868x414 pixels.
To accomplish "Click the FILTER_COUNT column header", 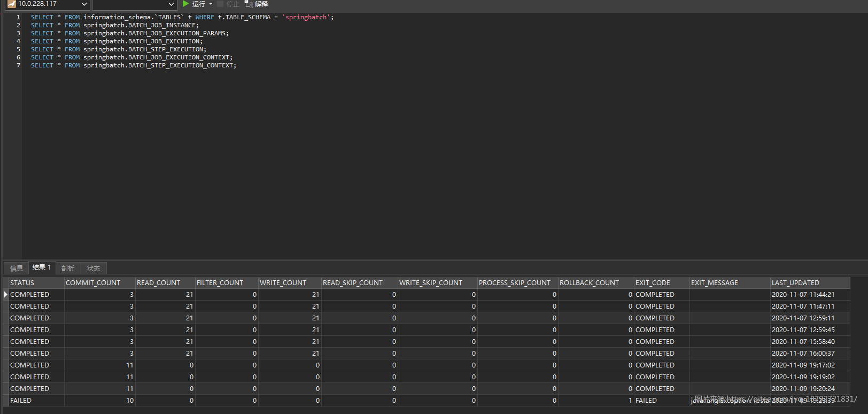I will [x=227, y=282].
